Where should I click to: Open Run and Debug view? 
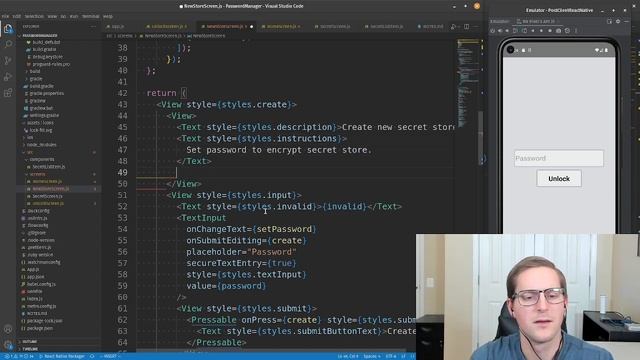pyautogui.click(x=8, y=77)
